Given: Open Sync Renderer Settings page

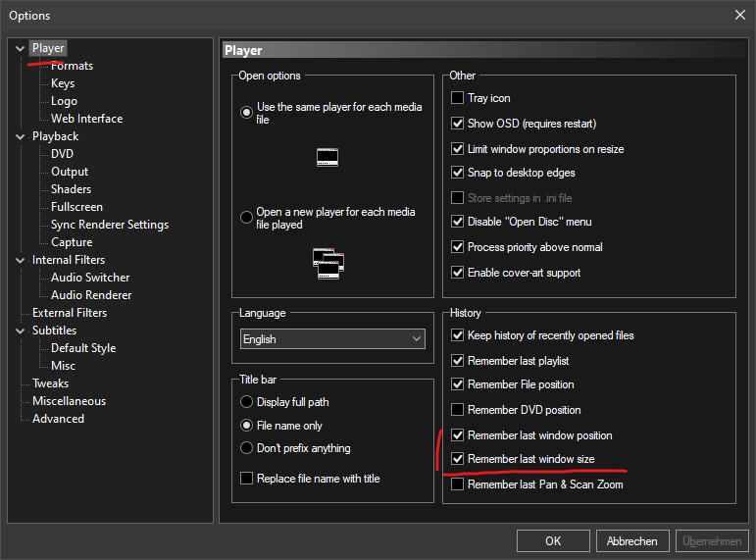Looking at the screenshot, I should coord(110,225).
